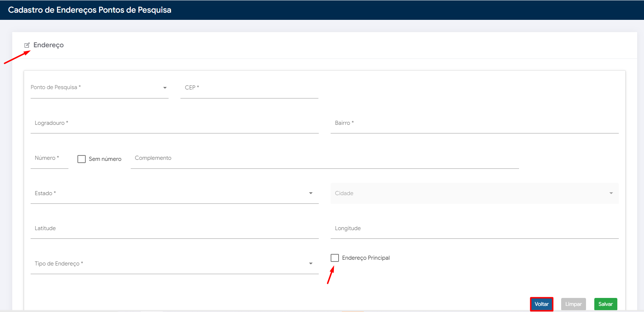The image size is (644, 312).
Task: Click the Endereço section heading text
Action: pyautogui.click(x=49, y=45)
